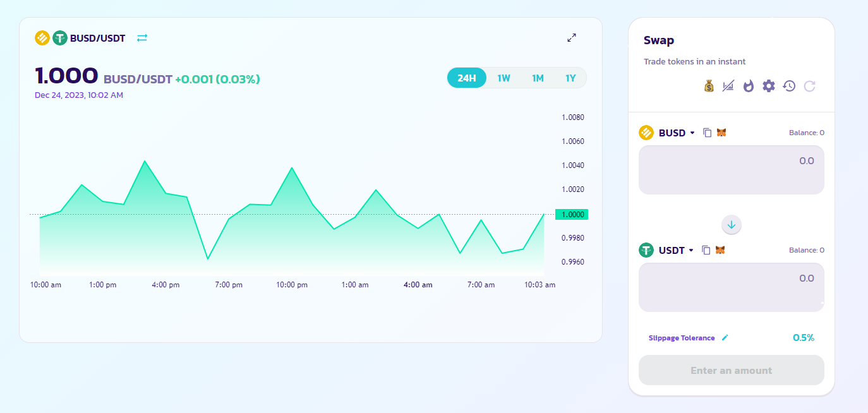Copy the BUSD token address
The width and height of the screenshot is (868, 413).
point(708,133)
